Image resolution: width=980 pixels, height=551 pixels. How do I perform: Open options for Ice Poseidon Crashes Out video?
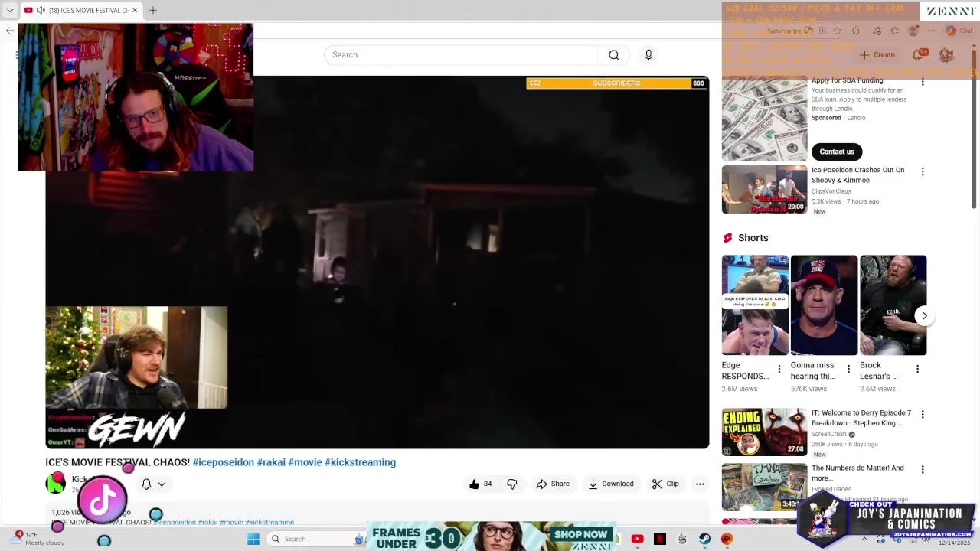[923, 171]
